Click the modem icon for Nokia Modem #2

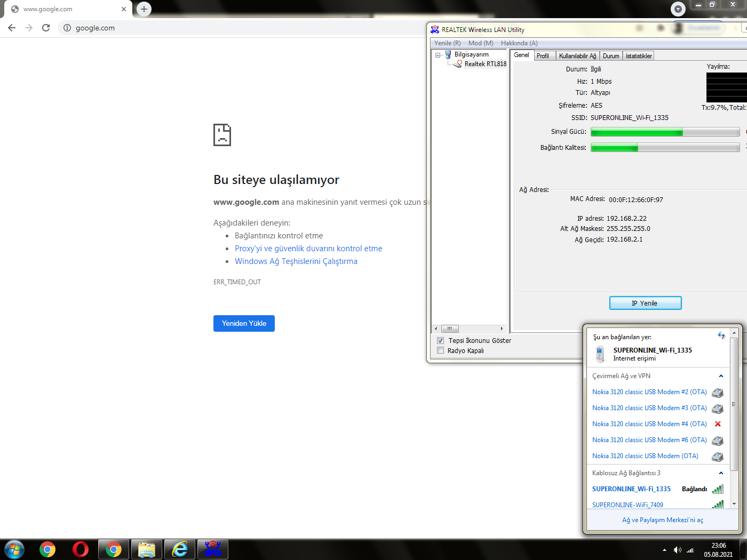[x=718, y=393]
